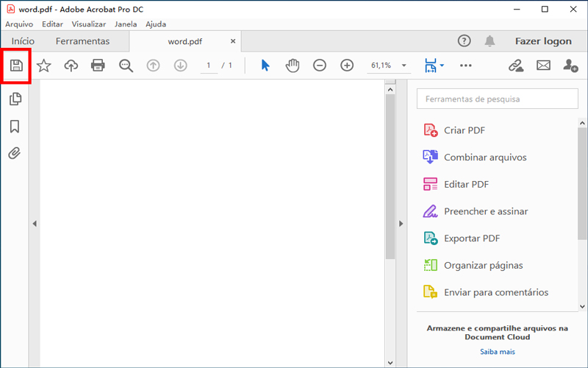The height and width of the screenshot is (368, 588).
Task: Open page thumbnails panel icon
Action: click(x=15, y=99)
